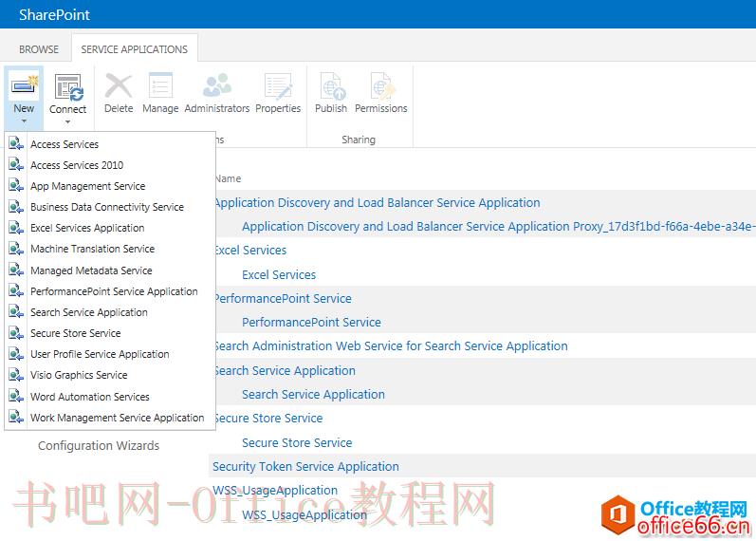The image size is (756, 541).
Task: Click the Name column header
Action: coord(228,178)
